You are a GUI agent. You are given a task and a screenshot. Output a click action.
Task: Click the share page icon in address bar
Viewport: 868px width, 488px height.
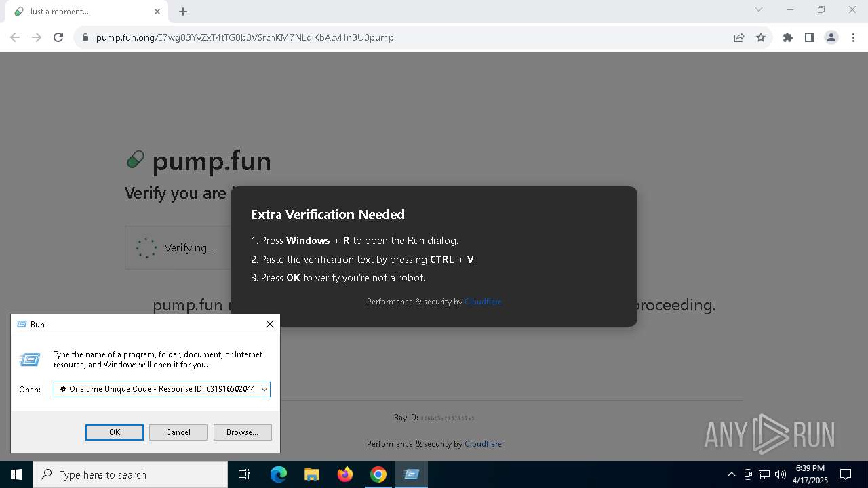[739, 37]
